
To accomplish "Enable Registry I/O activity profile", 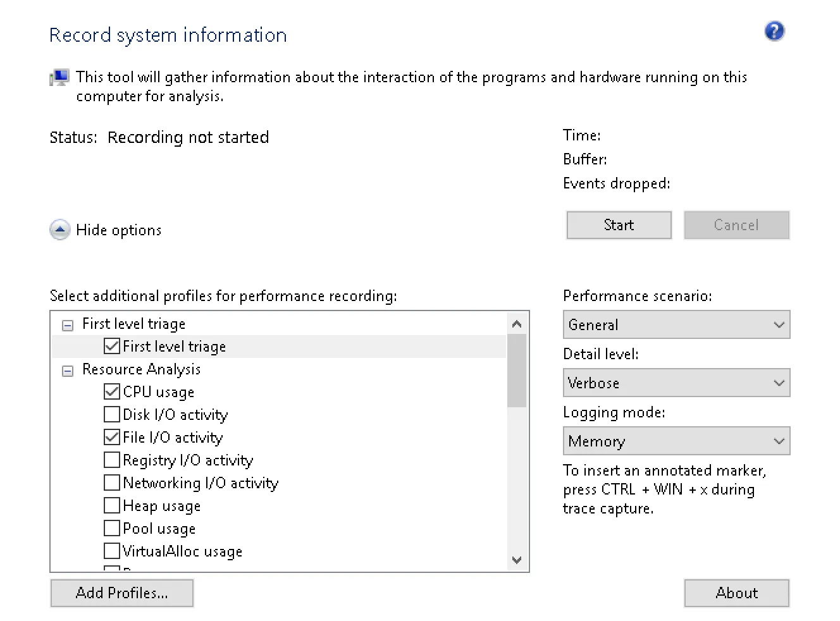I will point(112,460).
